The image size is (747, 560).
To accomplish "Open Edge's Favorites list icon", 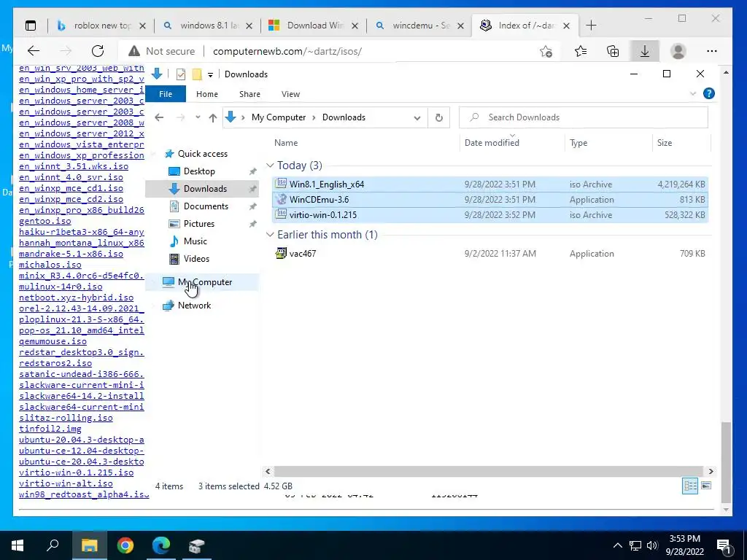I will click(x=580, y=51).
